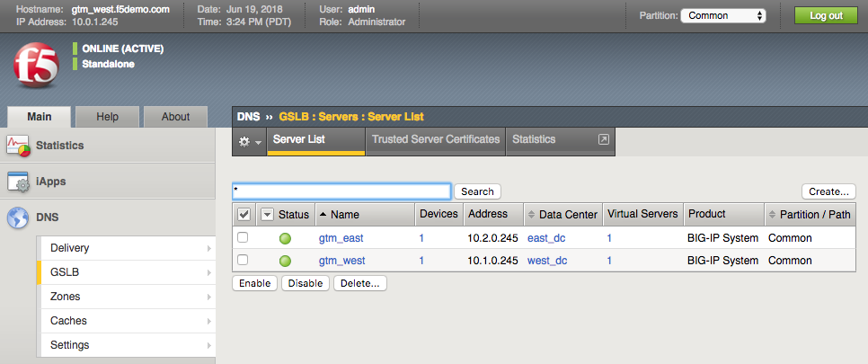Click the Devices column header
This screenshot has height=364, width=868.
click(x=439, y=214)
